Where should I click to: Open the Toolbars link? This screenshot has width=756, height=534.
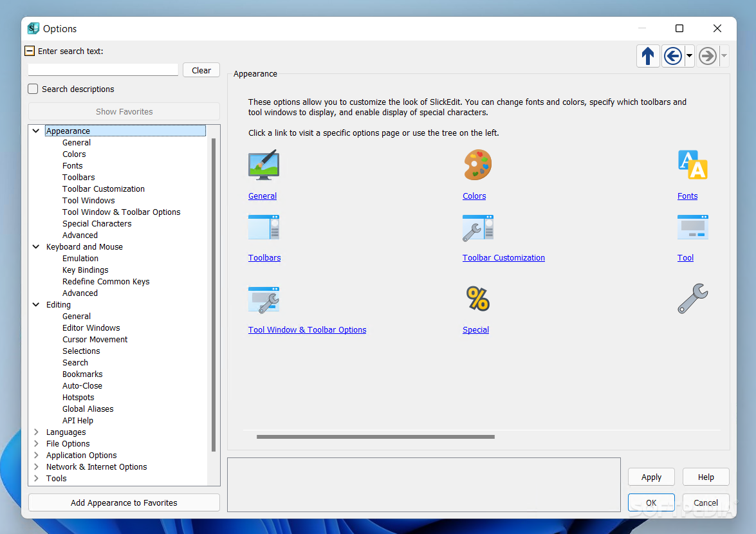click(x=264, y=257)
